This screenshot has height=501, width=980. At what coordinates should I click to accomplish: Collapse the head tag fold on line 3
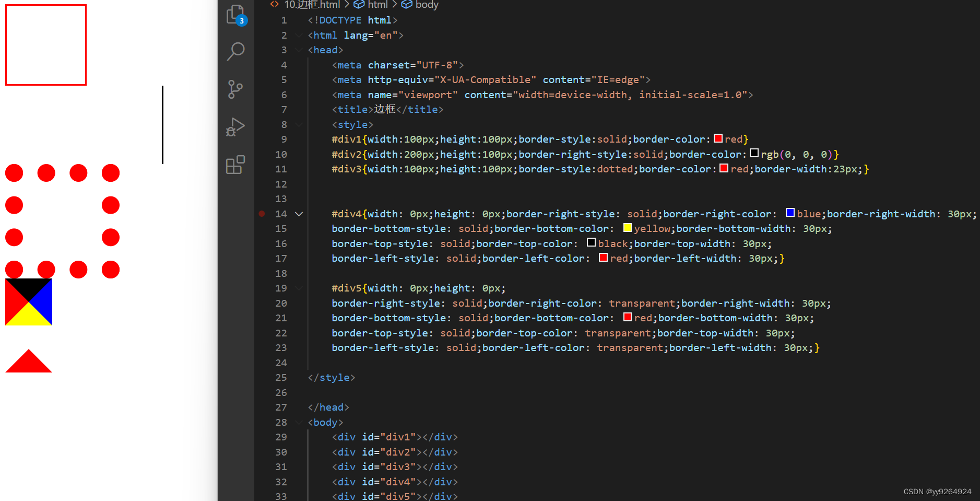click(299, 50)
